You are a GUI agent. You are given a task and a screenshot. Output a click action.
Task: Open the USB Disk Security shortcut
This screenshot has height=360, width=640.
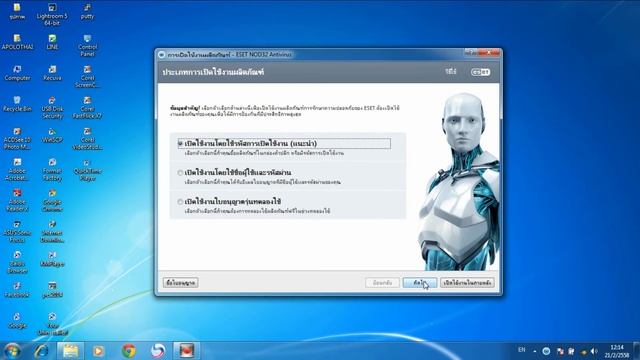tap(52, 108)
